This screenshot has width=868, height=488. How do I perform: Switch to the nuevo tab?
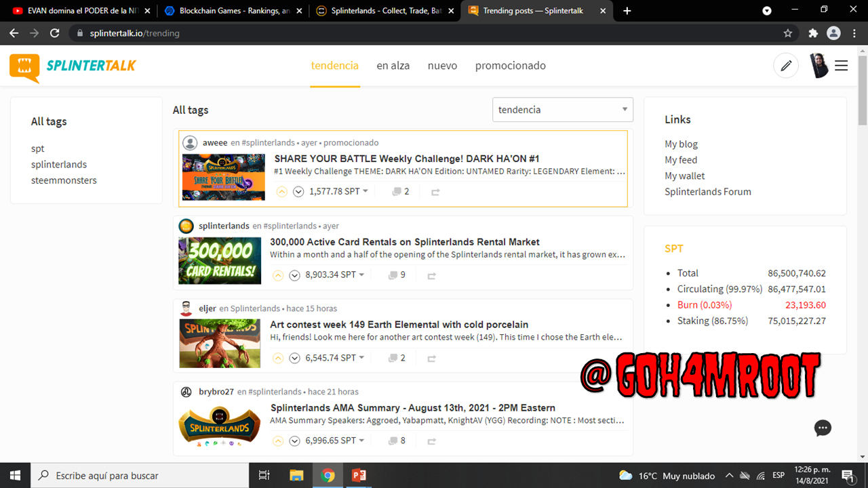442,66
